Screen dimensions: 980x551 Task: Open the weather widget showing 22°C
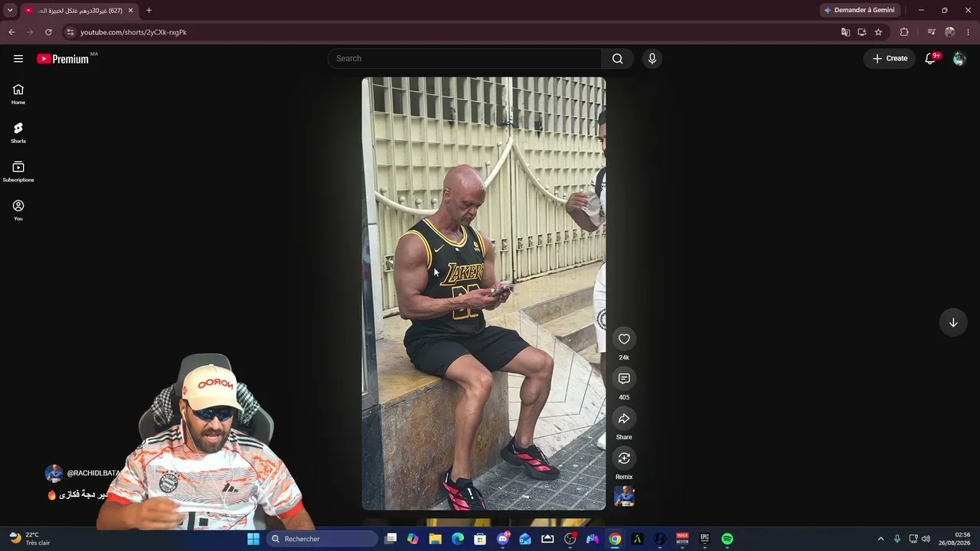pos(30,539)
